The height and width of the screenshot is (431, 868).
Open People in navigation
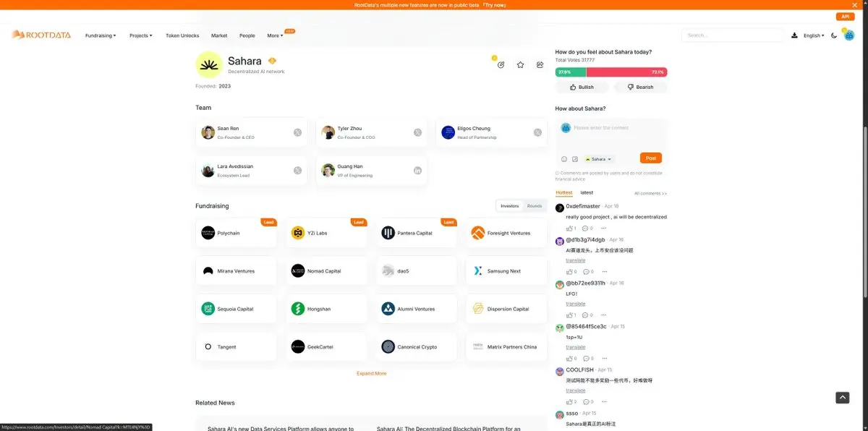(247, 35)
